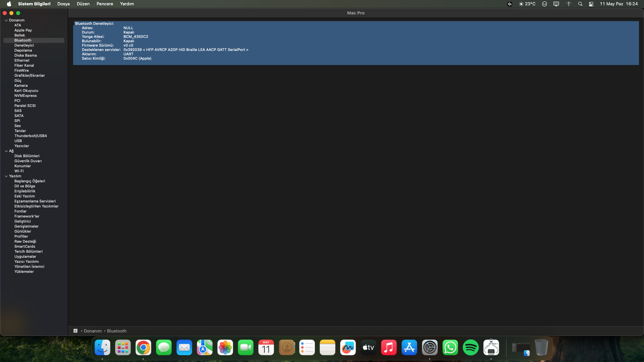The image size is (644, 362).
Task: Open the Pencere menu
Action: point(105,4)
